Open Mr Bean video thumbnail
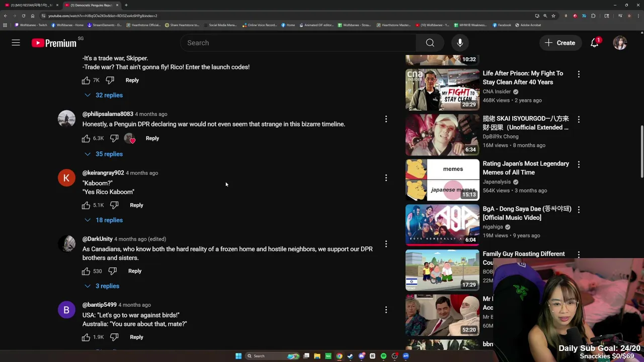 point(442,315)
